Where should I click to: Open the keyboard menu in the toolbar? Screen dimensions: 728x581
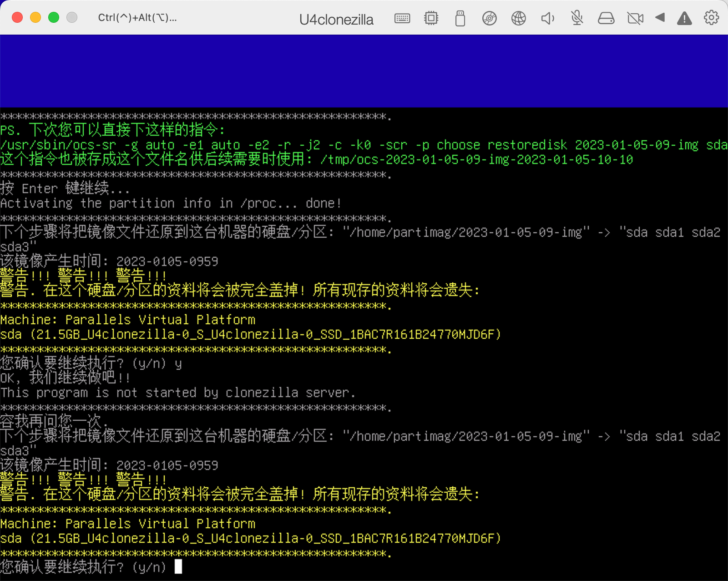(x=402, y=18)
